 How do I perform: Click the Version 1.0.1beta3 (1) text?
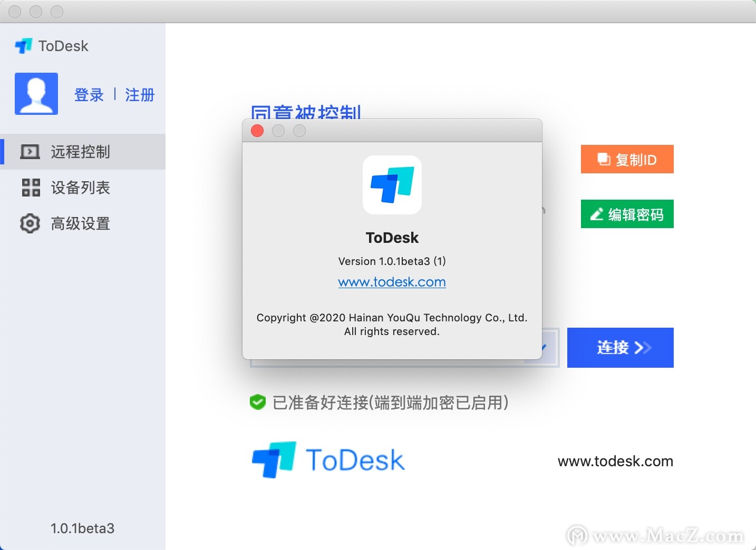(x=392, y=261)
